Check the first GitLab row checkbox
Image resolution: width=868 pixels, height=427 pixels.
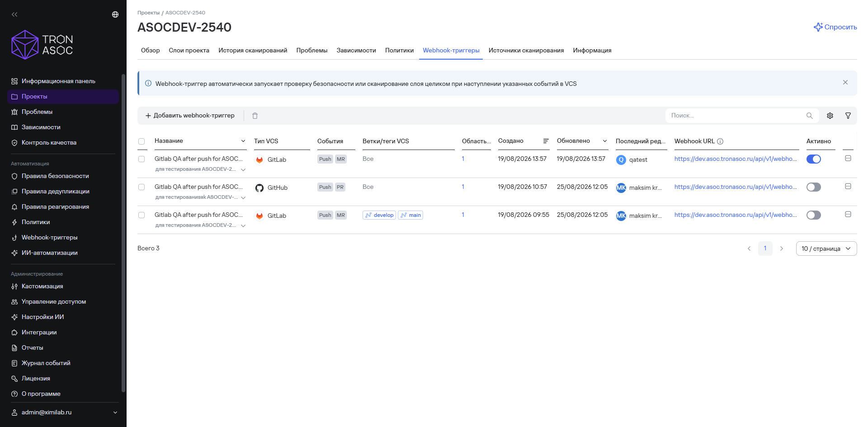point(142,159)
